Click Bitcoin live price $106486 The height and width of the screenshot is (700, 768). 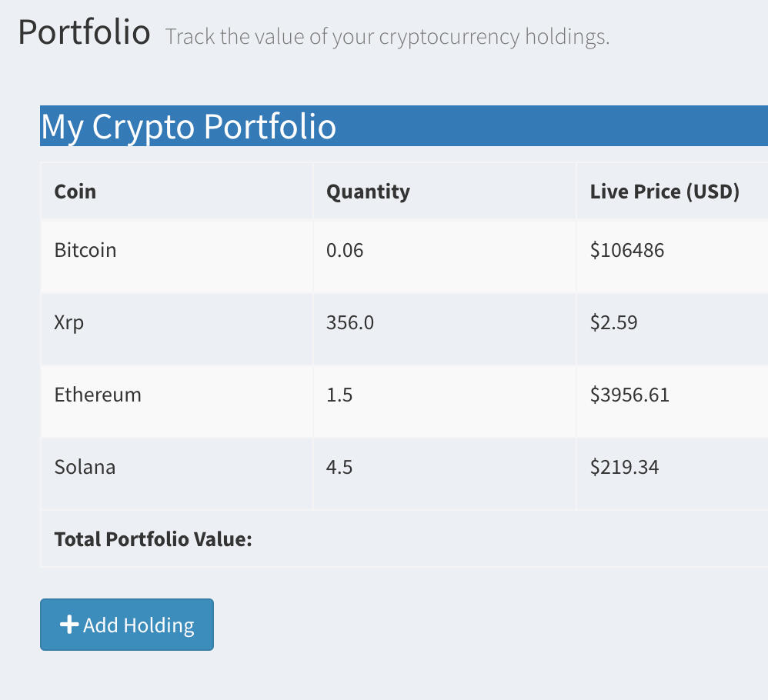click(x=626, y=250)
